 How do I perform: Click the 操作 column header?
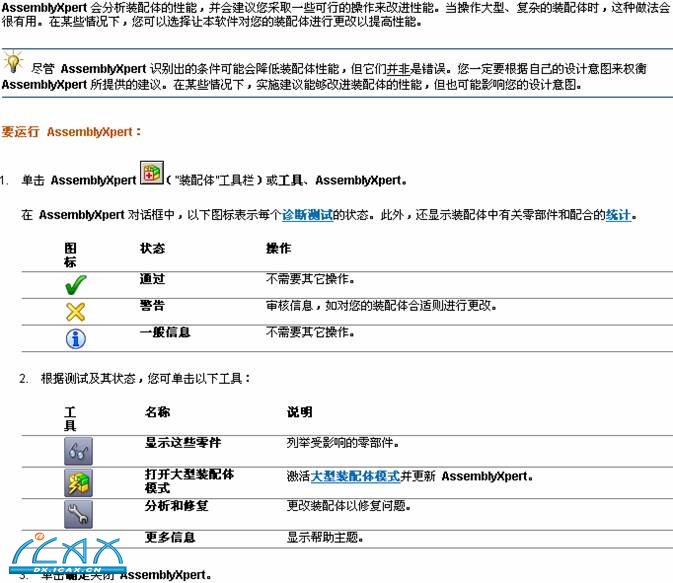pos(279,248)
